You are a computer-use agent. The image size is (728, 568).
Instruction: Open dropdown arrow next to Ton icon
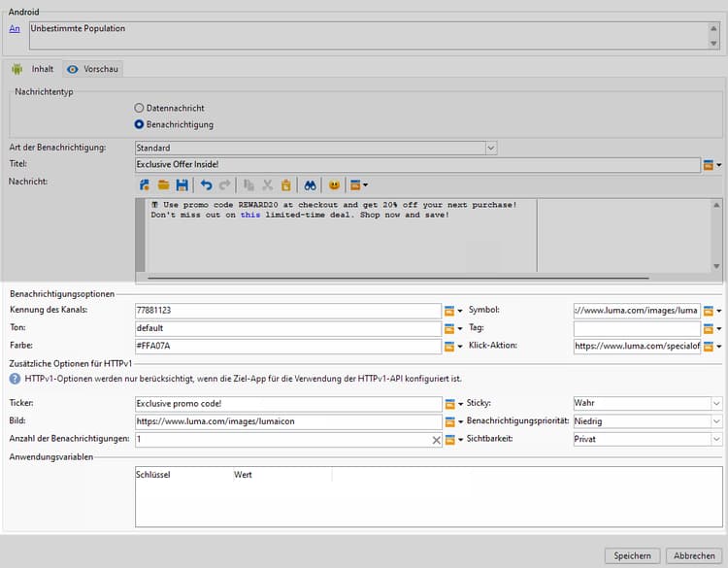click(460, 328)
